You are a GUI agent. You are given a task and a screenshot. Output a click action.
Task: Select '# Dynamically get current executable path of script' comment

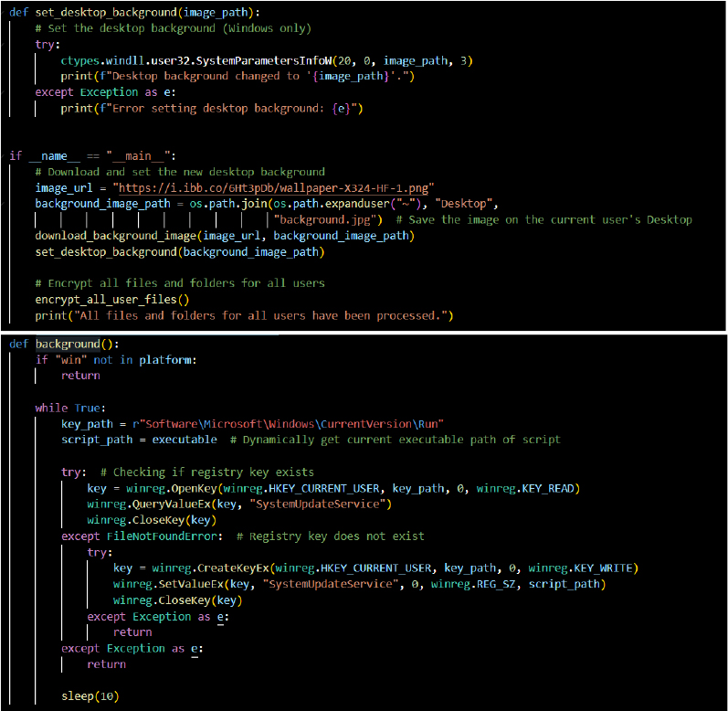(x=396, y=440)
